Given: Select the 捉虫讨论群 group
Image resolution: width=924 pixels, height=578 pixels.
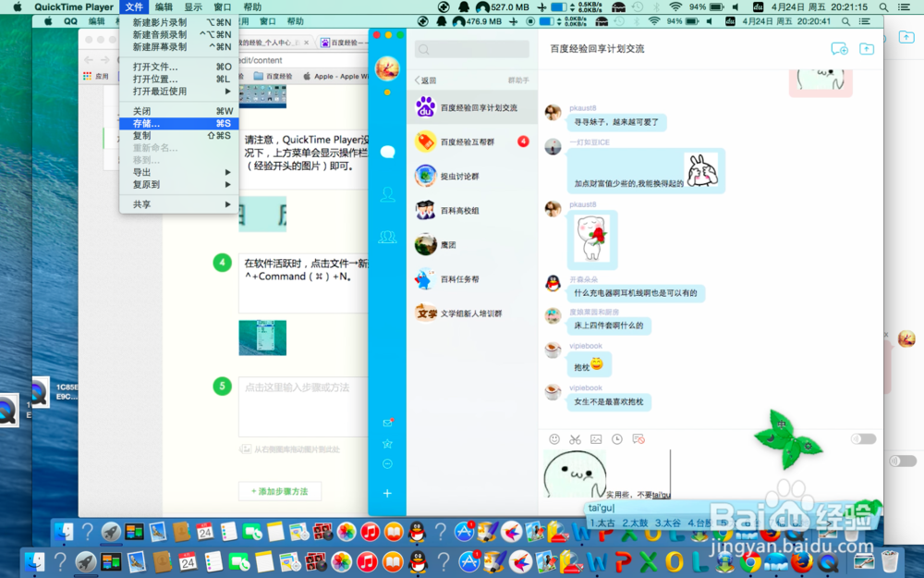Looking at the screenshot, I should [472, 177].
